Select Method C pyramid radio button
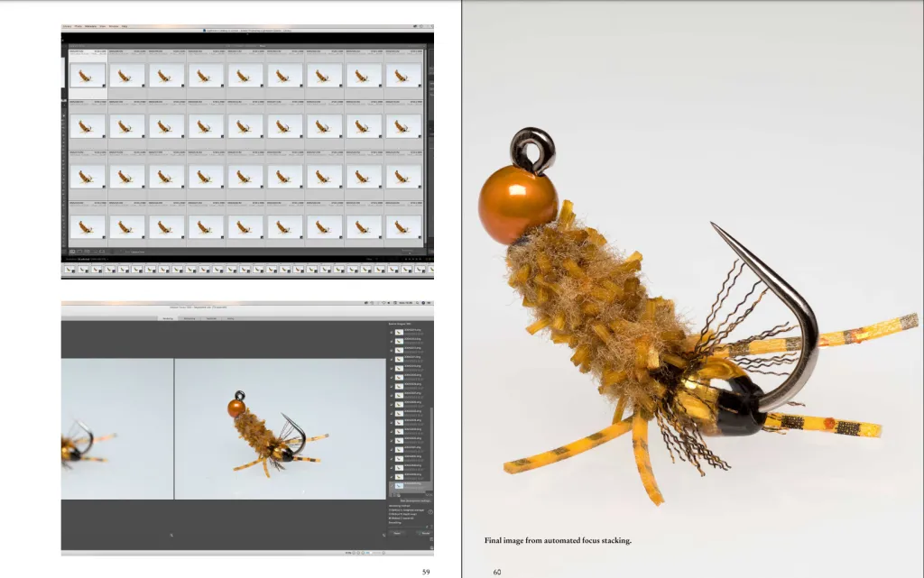Viewport: 924px width, 578px height. 391,519
